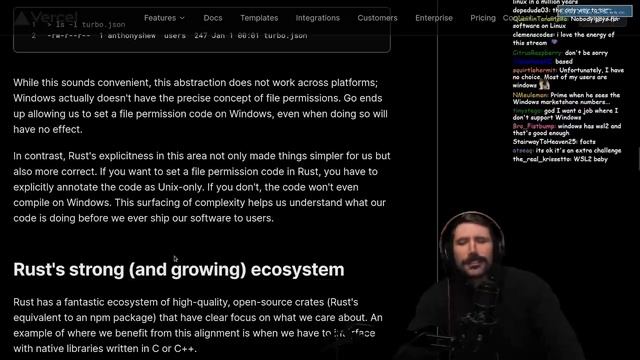This screenshot has width=640, height=360.
Task: Go to Templates in the navbar
Action: pos(259,18)
